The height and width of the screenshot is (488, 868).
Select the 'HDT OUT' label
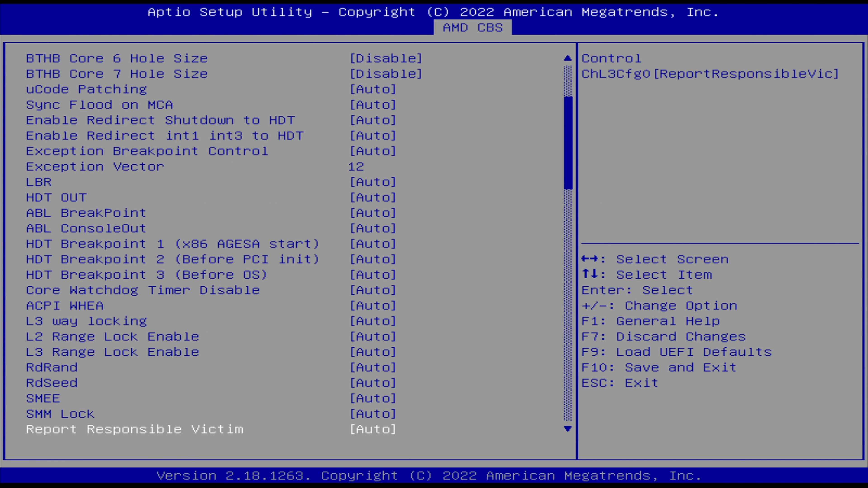coord(56,197)
